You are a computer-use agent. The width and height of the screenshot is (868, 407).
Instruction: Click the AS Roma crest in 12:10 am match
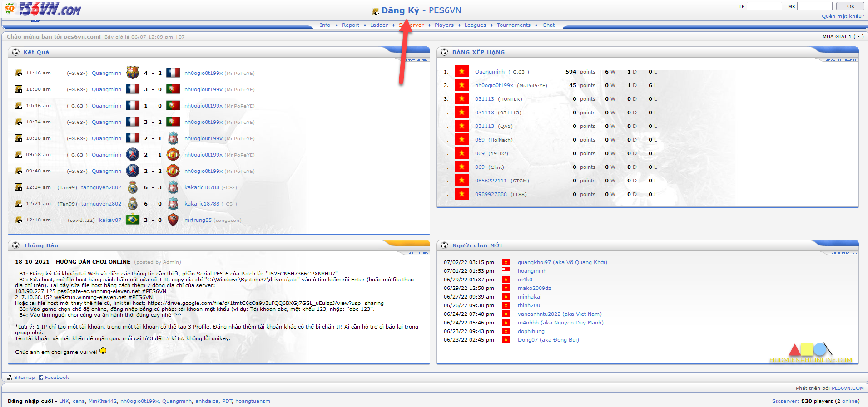coord(173,220)
